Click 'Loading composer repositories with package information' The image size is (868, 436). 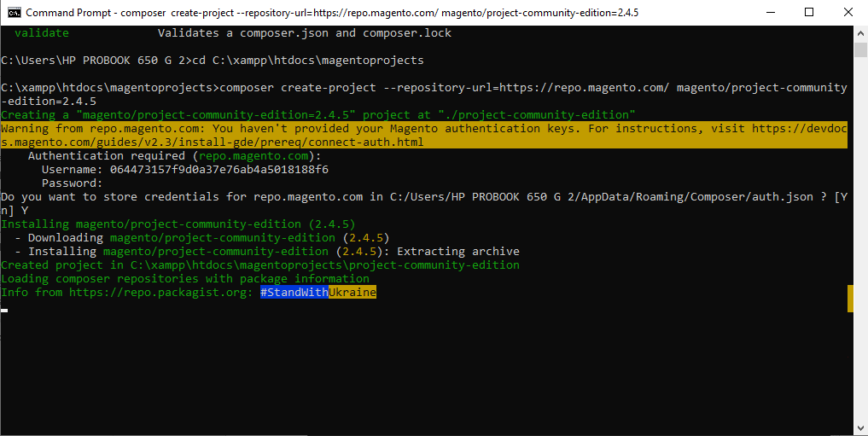click(x=185, y=278)
